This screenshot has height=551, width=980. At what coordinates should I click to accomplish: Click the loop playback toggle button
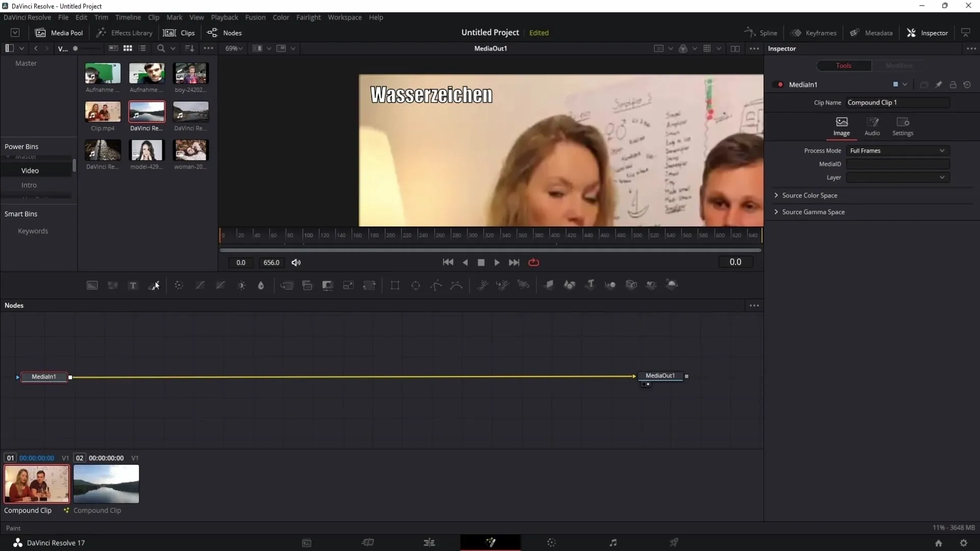point(534,262)
